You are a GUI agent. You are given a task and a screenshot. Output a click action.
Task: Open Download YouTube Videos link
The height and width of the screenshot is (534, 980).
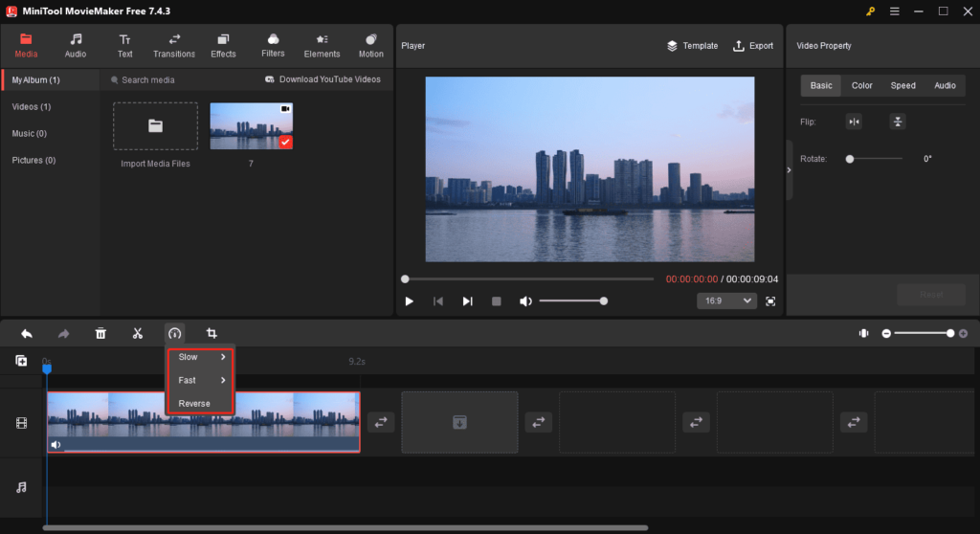coord(323,79)
